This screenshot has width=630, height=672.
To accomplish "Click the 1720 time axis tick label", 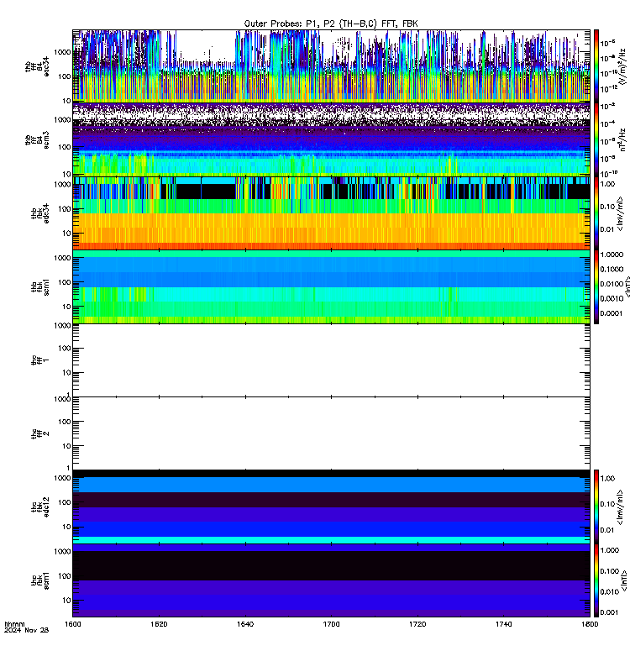I will tap(417, 624).
